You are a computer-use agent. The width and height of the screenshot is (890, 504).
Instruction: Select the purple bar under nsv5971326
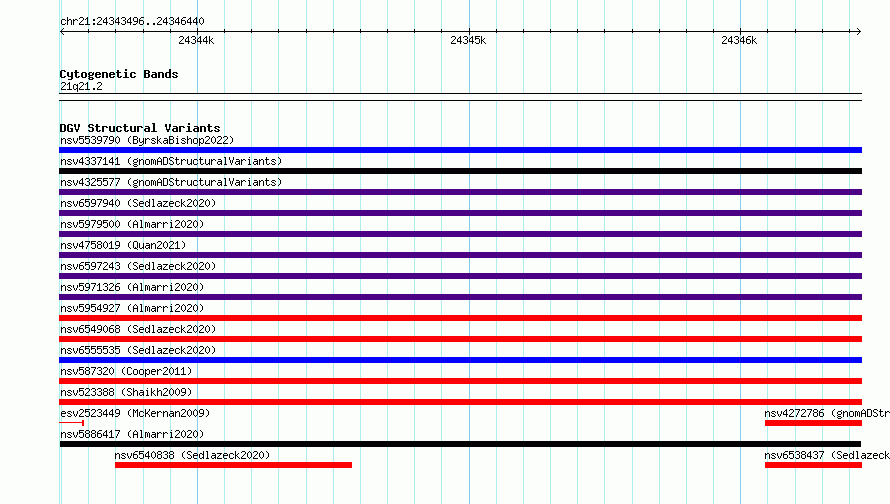pos(460,297)
